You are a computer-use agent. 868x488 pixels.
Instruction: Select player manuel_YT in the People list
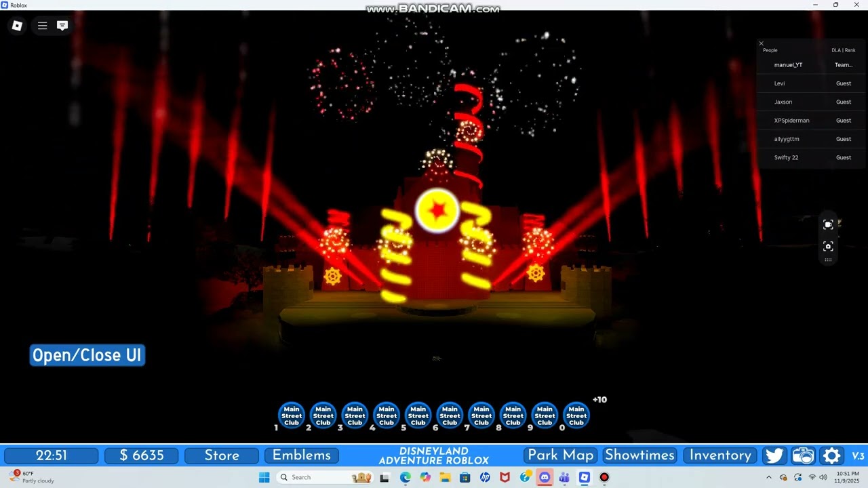[811, 65]
